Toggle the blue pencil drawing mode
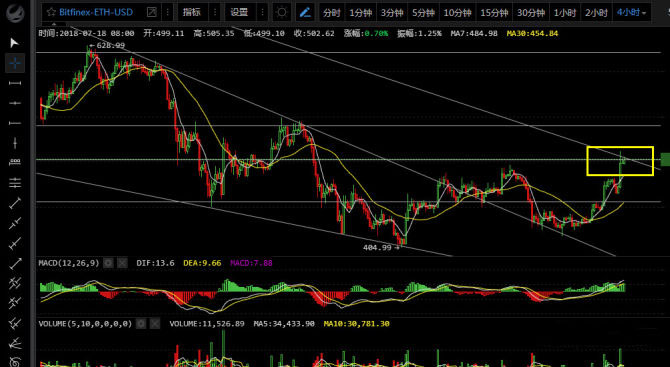 click(x=305, y=12)
